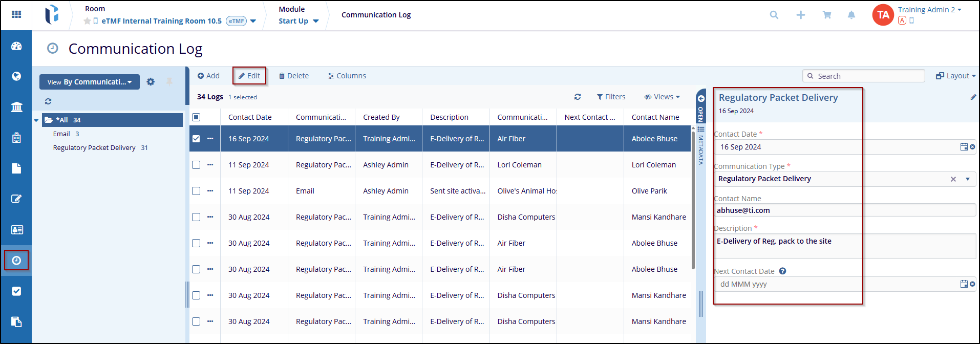The image size is (980, 344).
Task: Uncheck the 16 Sep 2024 row checkbox
Action: pyautogui.click(x=196, y=139)
